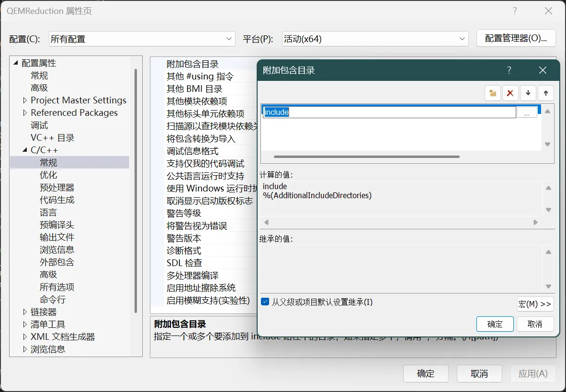This screenshot has width=566, height=392.
Task: Click the help question mark in property page title
Action: [515, 11]
